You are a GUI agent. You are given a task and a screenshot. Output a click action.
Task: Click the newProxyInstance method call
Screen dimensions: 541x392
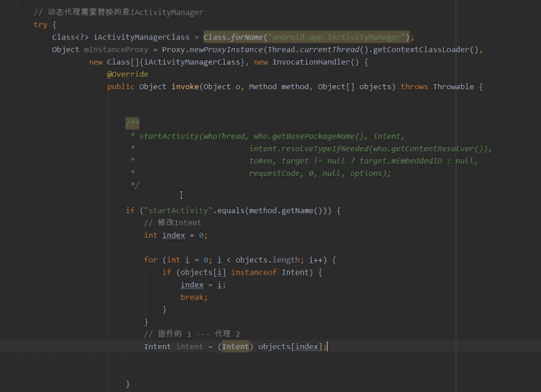click(x=226, y=50)
